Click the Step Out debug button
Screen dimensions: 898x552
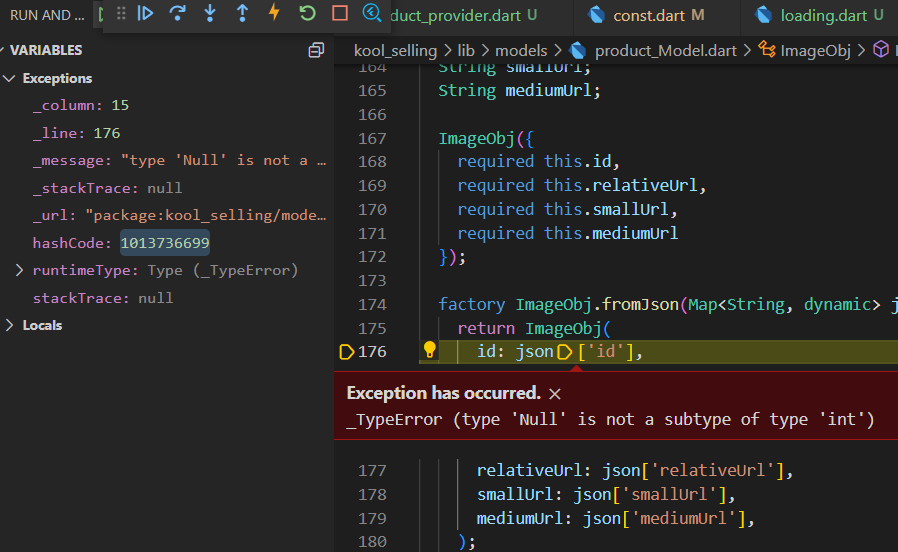[x=242, y=13]
